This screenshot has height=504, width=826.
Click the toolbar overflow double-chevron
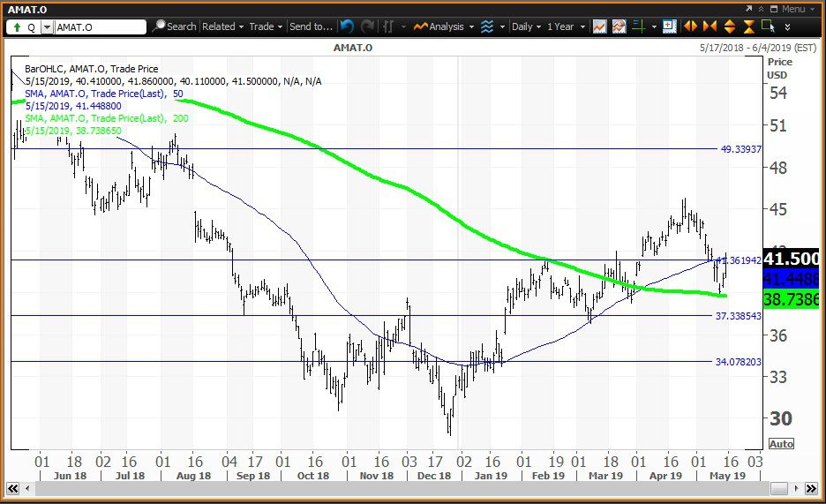click(787, 26)
